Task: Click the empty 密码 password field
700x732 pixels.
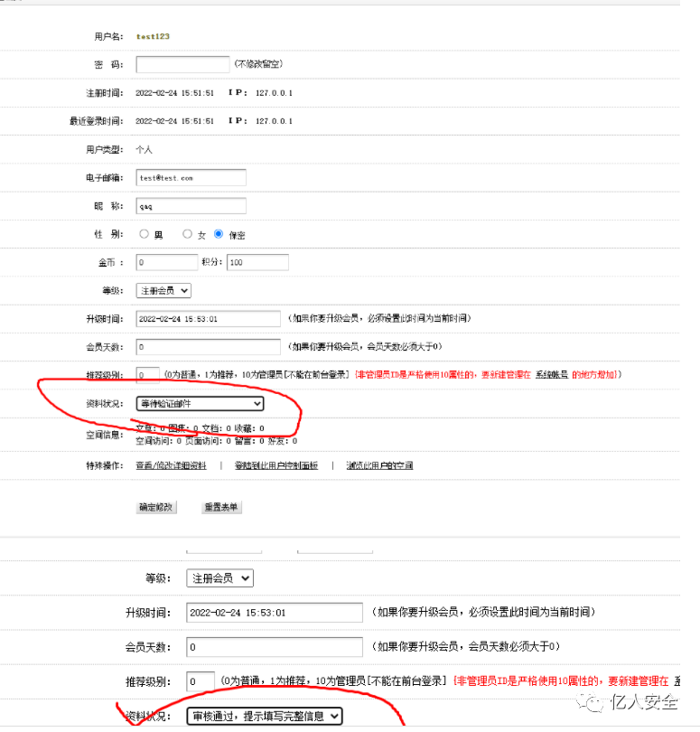Action: coord(182,64)
